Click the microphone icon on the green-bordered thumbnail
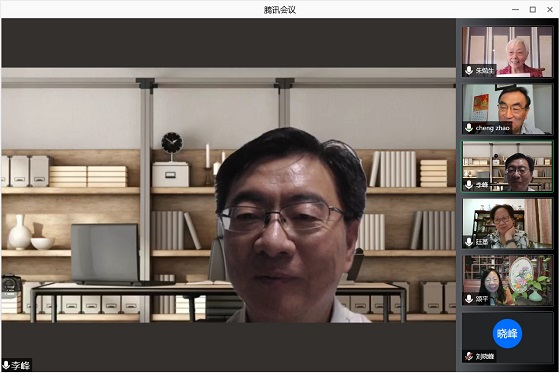Screen dimensions: 560x373 coord(469,185)
